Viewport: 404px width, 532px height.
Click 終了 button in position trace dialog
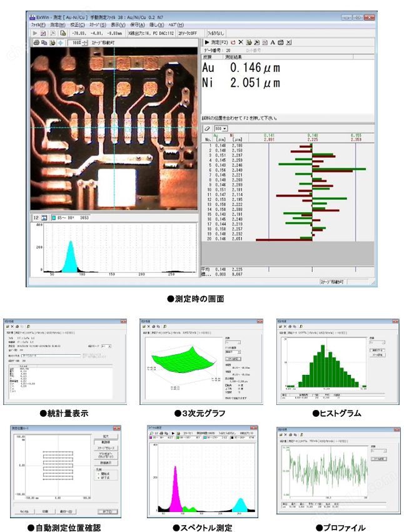coord(108,511)
